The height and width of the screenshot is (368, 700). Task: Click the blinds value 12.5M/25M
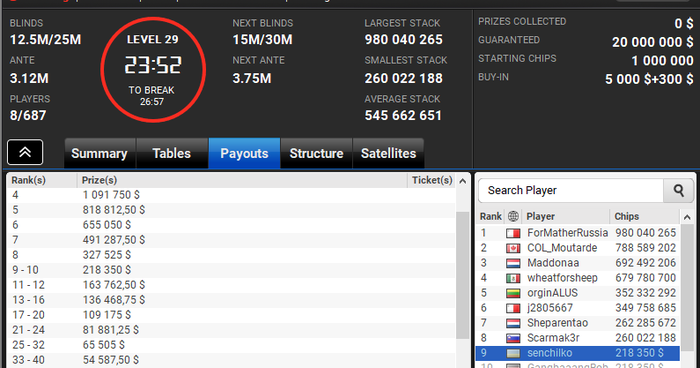(x=46, y=40)
